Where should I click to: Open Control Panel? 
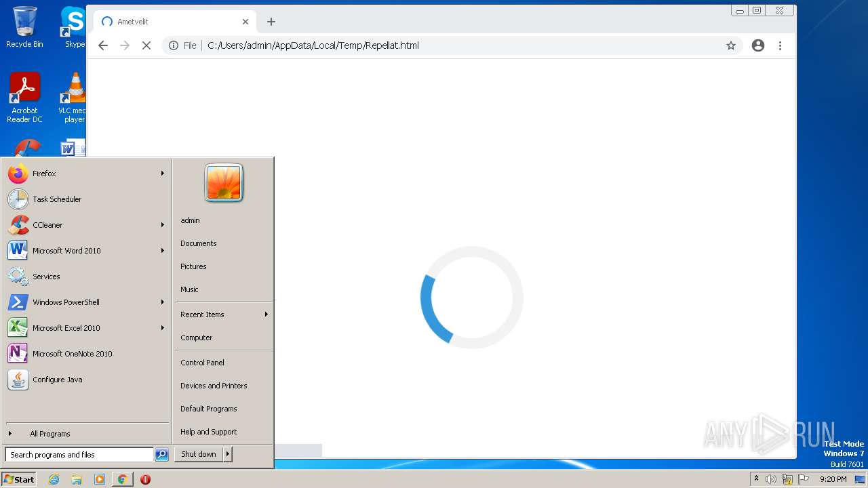point(224,363)
